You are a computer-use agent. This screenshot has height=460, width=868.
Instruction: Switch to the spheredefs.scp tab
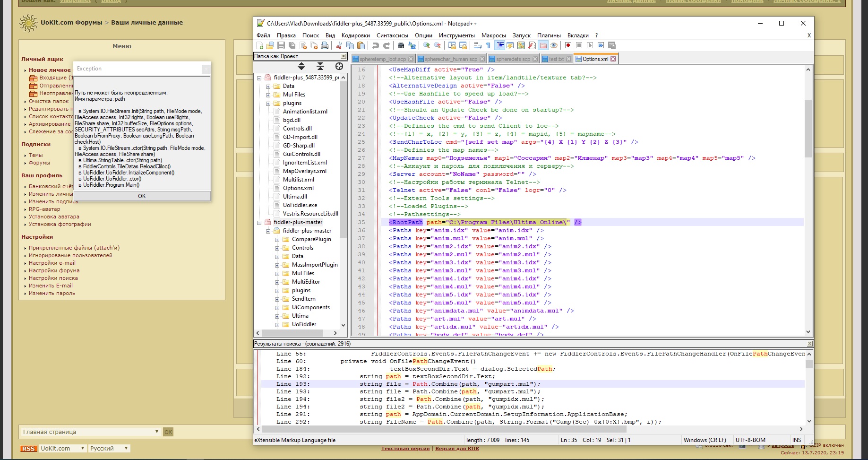pyautogui.click(x=513, y=59)
